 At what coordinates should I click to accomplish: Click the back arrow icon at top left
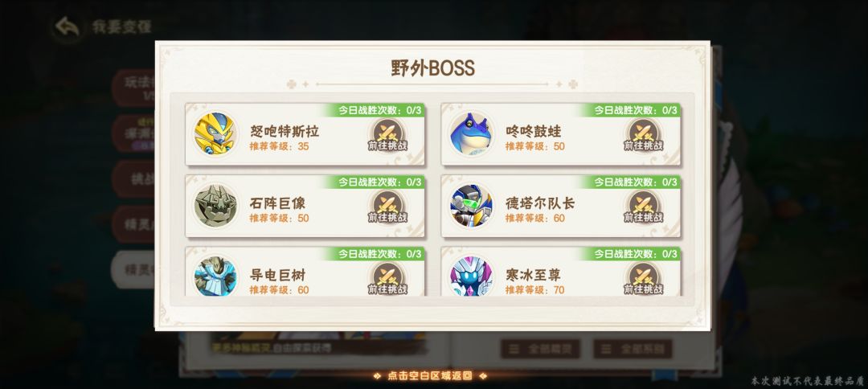(68, 26)
